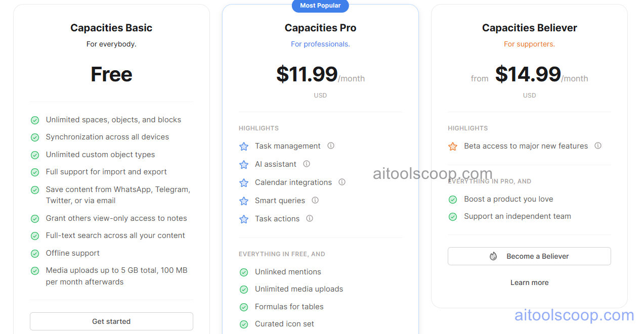
Task: Click the Smart queries info icon
Action: pyautogui.click(x=315, y=200)
